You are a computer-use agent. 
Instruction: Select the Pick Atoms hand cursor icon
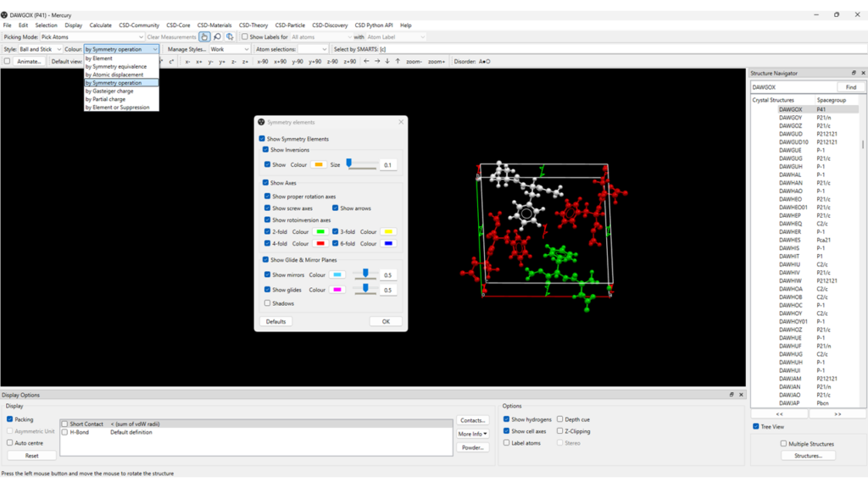point(205,37)
